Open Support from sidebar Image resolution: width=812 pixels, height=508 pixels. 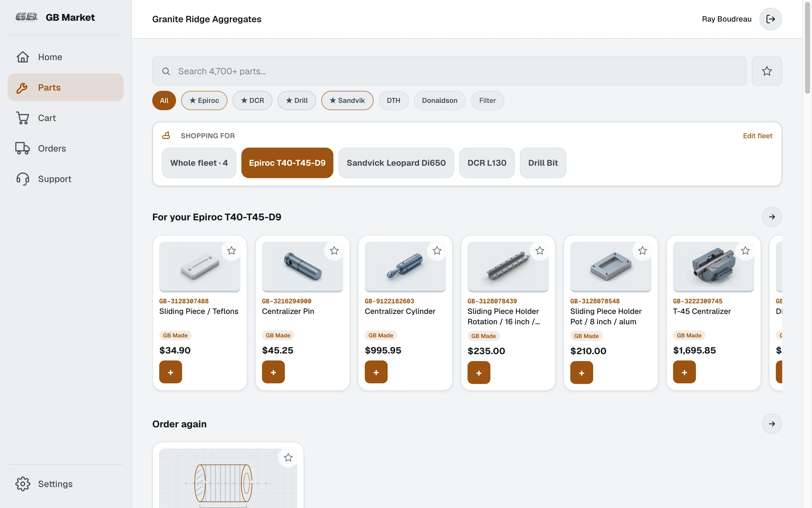click(65, 179)
